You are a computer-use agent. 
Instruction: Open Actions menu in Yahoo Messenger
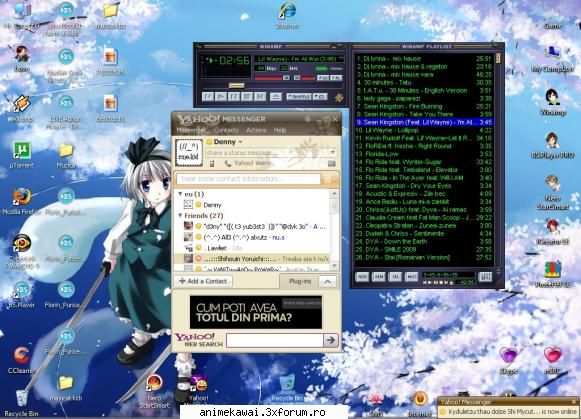[x=256, y=130]
